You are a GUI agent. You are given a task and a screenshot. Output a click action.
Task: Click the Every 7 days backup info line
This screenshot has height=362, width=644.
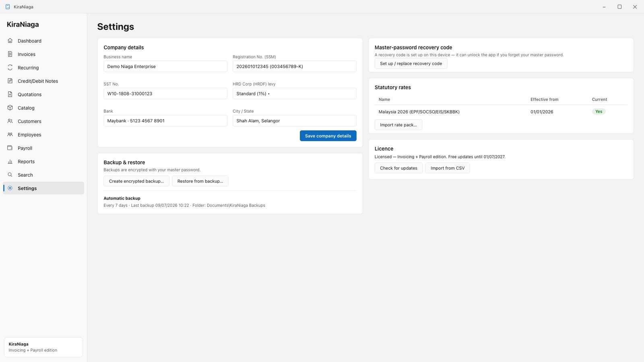[x=184, y=206]
